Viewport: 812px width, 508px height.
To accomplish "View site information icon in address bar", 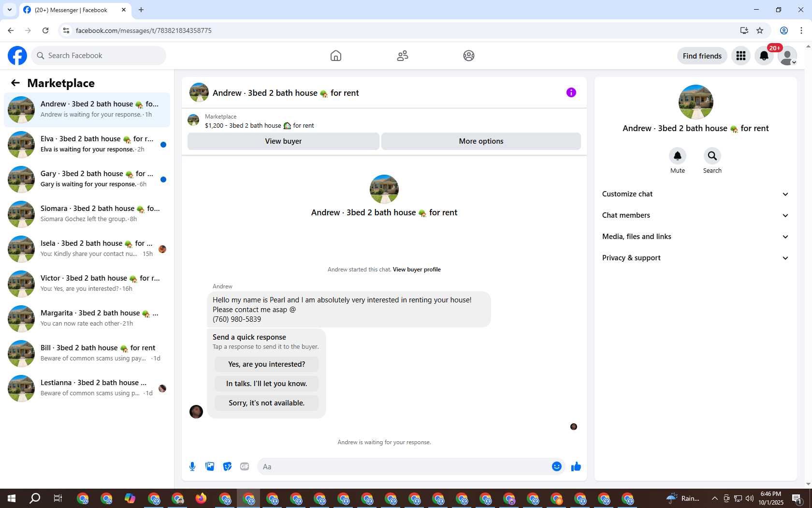I will 66,30.
